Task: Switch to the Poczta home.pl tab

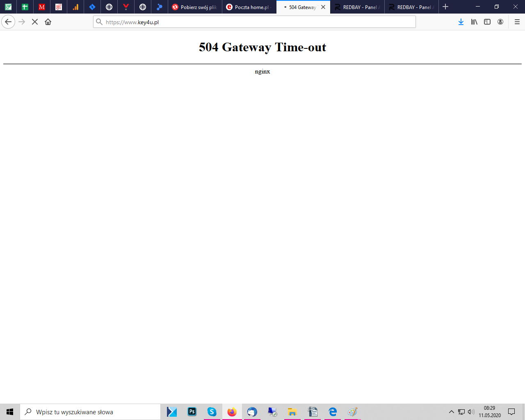Action: 249,7
